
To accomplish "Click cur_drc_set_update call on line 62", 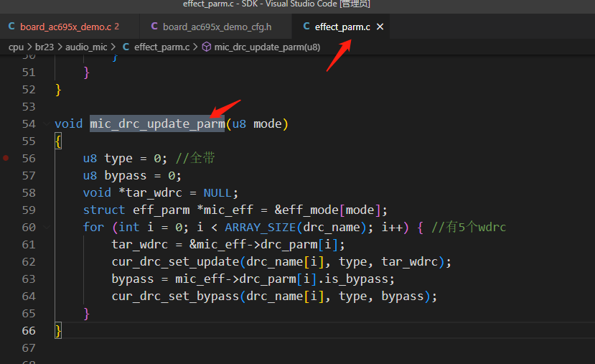I will click(175, 261).
